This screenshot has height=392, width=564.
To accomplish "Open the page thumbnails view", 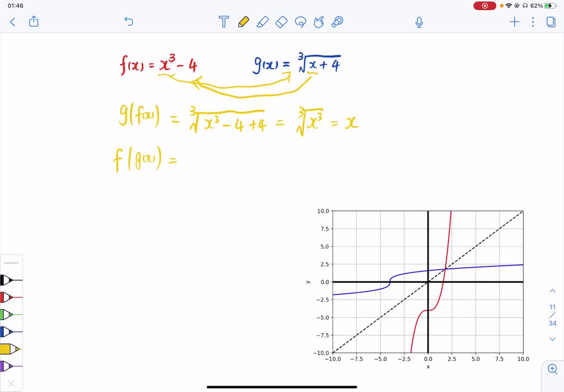I will point(552,21).
